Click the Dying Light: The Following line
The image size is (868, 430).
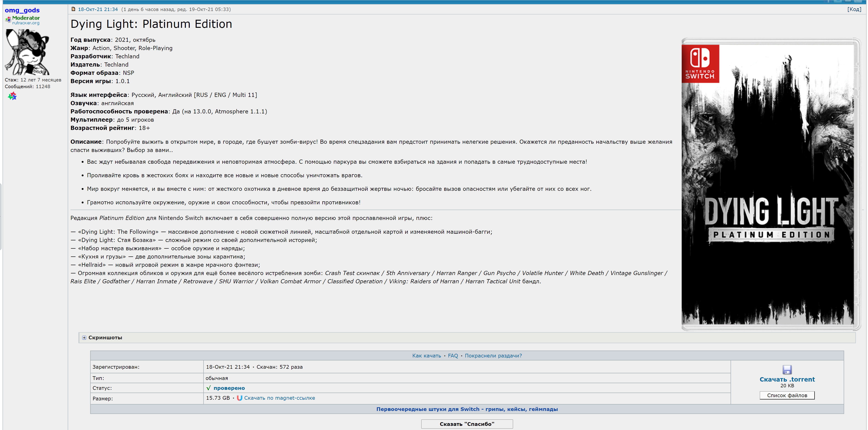[x=281, y=232]
